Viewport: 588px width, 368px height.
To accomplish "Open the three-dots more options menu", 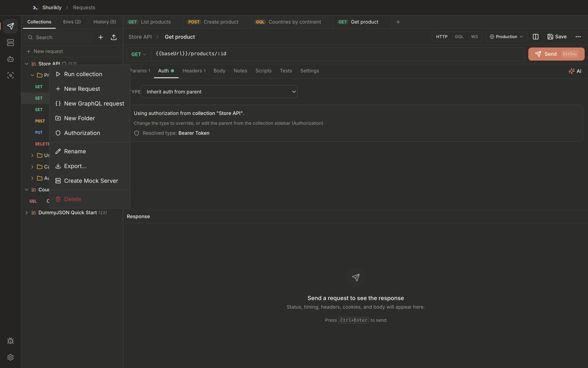I will point(578,37).
